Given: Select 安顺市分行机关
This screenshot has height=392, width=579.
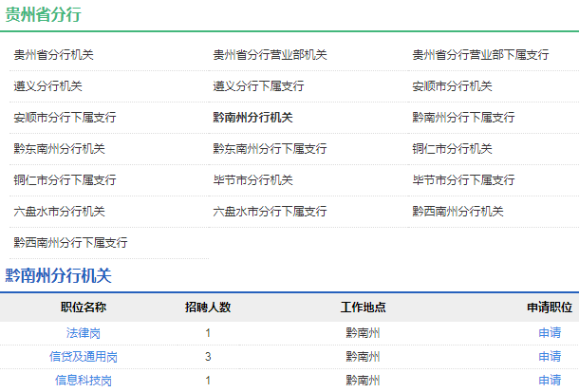Looking at the screenshot, I should coord(452,86).
